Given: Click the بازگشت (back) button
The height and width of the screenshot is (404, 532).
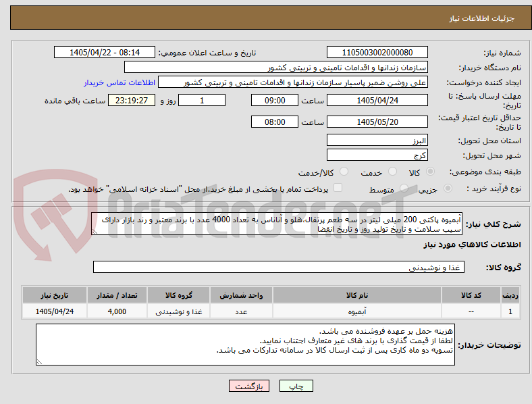Looking at the screenshot, I should click(249, 386).
